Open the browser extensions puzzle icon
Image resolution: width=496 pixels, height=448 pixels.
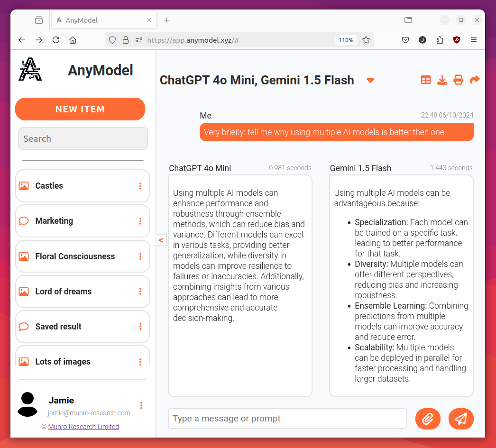(440, 40)
